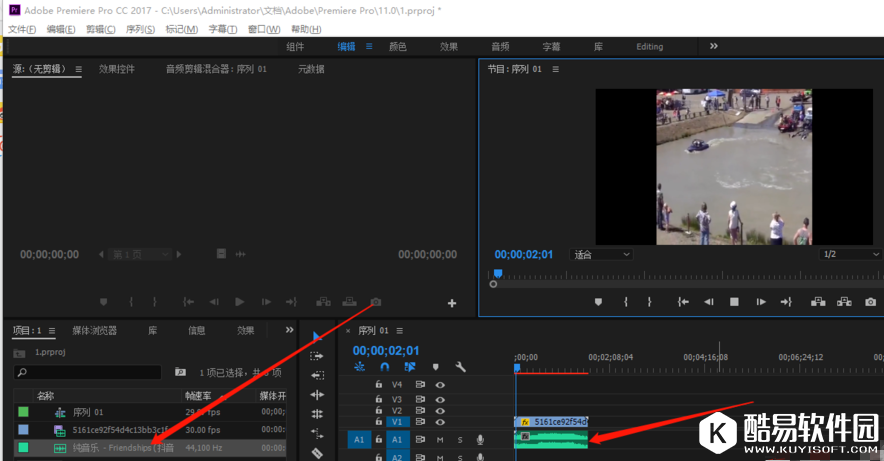This screenshot has width=884, height=461.
Task: Select the Track Select Forward tool
Action: pyautogui.click(x=317, y=356)
